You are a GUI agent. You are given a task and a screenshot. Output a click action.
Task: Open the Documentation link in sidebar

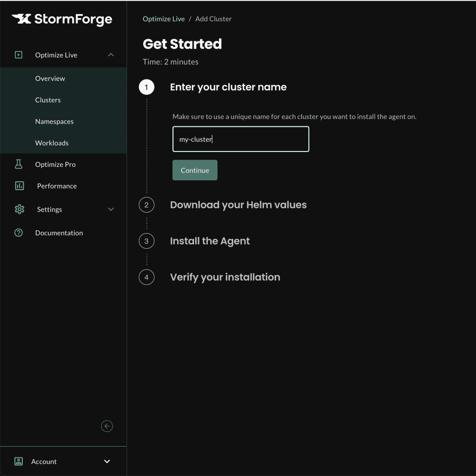point(59,233)
